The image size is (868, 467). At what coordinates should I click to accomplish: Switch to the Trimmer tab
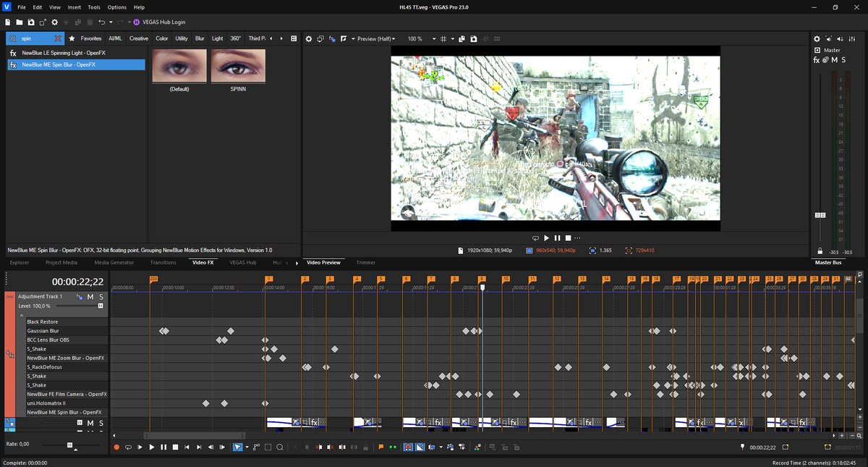pyautogui.click(x=366, y=262)
